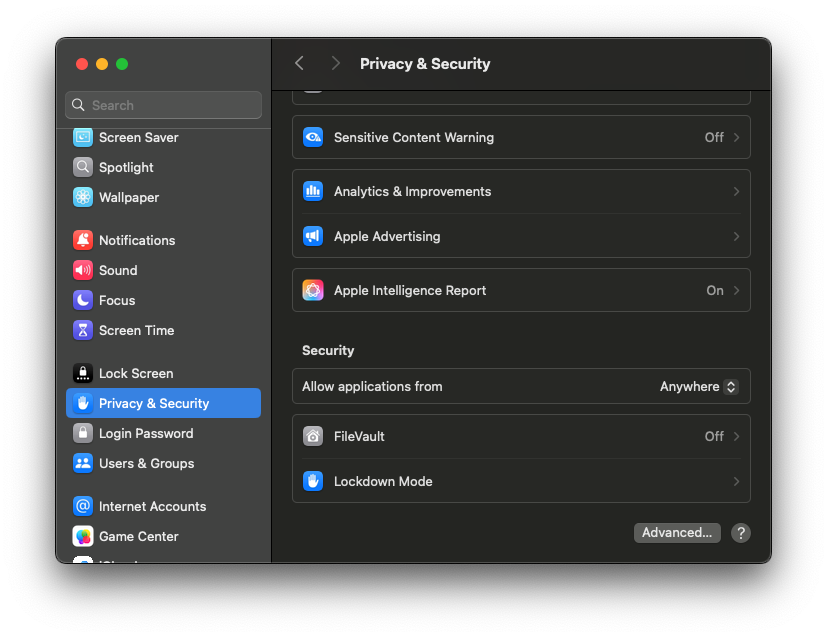Select Game Center in sidebar
Screen dimensions: 827x637
164,536
